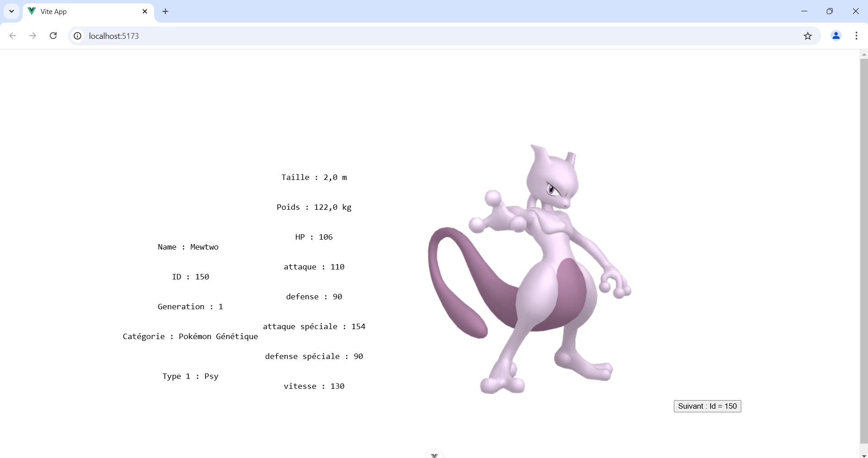
Task: Click the Mewtwo image
Action: [529, 269]
